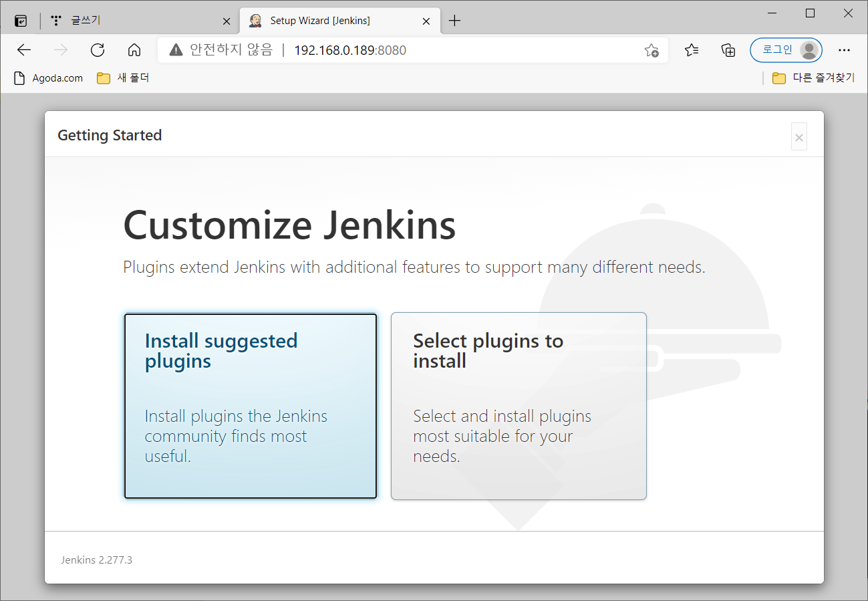This screenshot has height=601, width=868.
Task: Click the Jenkins 2.277.3 version text
Action: click(x=97, y=560)
